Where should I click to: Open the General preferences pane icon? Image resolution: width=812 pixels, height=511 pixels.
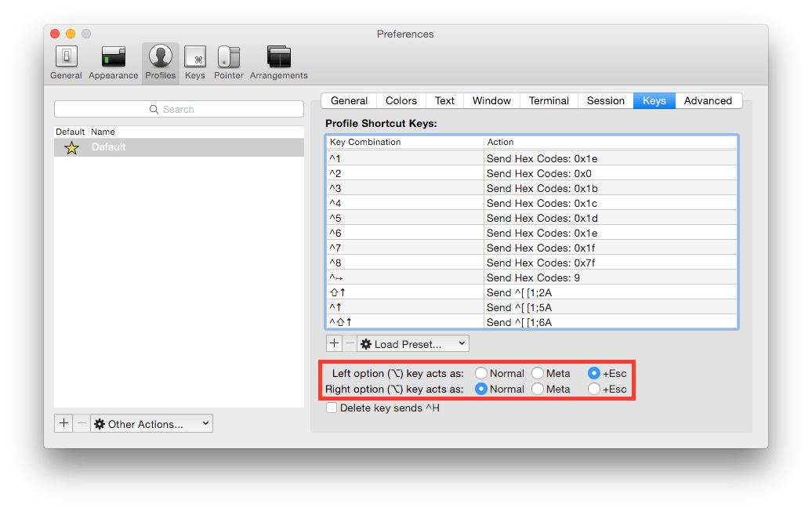coord(67,56)
